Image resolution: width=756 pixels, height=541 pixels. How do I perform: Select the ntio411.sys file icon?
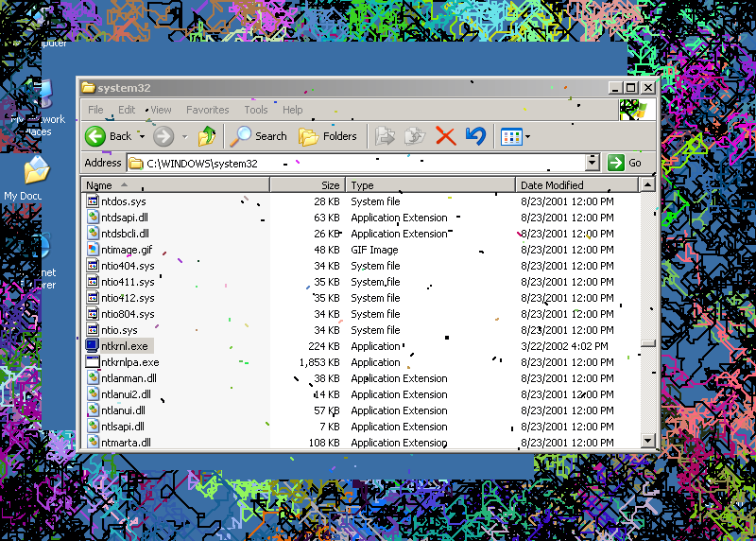[93, 281]
